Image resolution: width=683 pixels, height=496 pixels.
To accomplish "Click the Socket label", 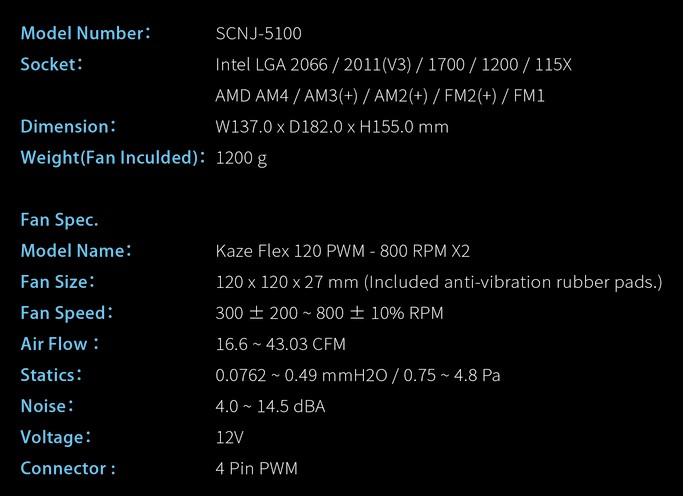I will click(x=50, y=65).
